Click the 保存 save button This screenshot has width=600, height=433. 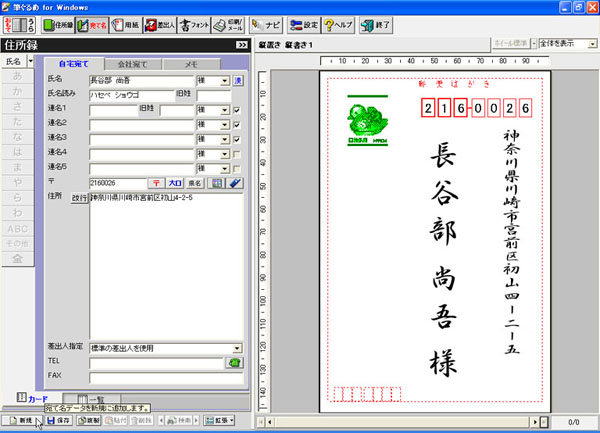[58, 420]
